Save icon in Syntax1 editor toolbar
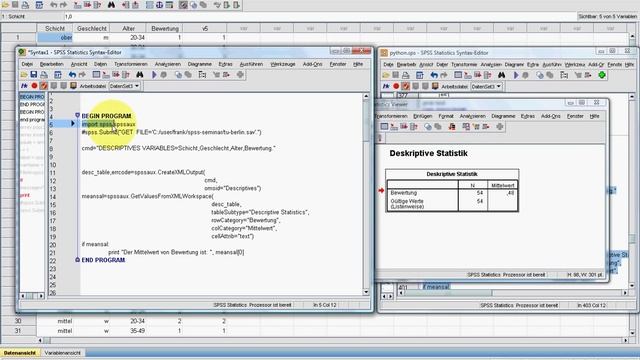The image size is (640, 360). click(x=34, y=75)
